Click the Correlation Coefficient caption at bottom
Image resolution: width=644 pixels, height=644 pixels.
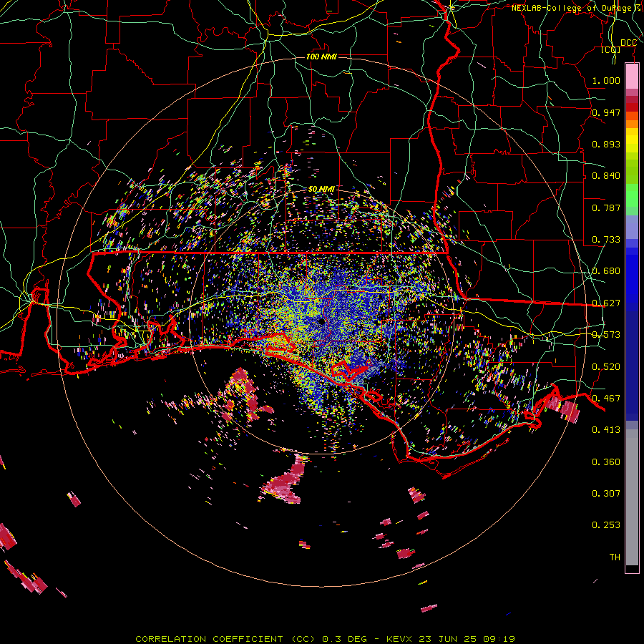[x=326, y=639]
